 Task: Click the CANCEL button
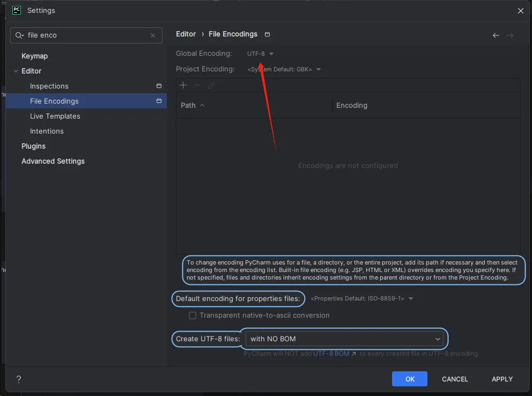[455, 379]
